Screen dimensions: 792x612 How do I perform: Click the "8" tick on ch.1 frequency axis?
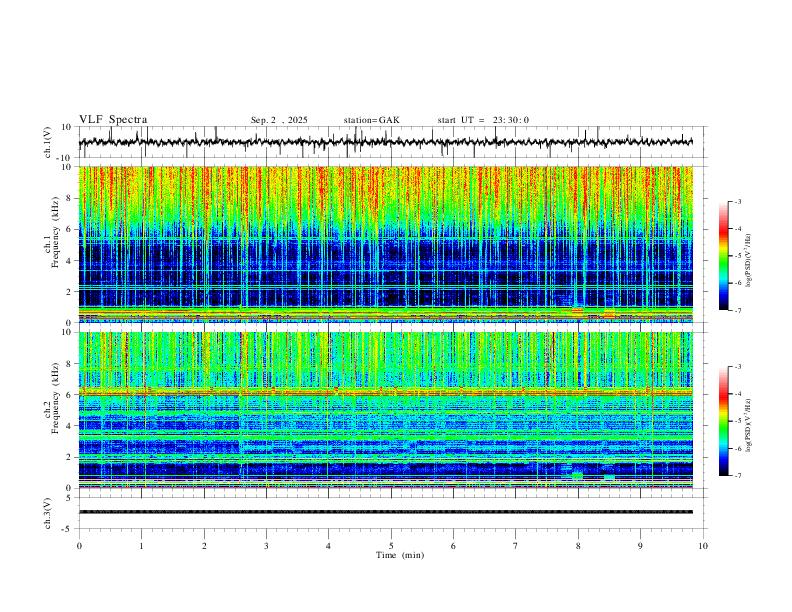[x=70, y=198]
